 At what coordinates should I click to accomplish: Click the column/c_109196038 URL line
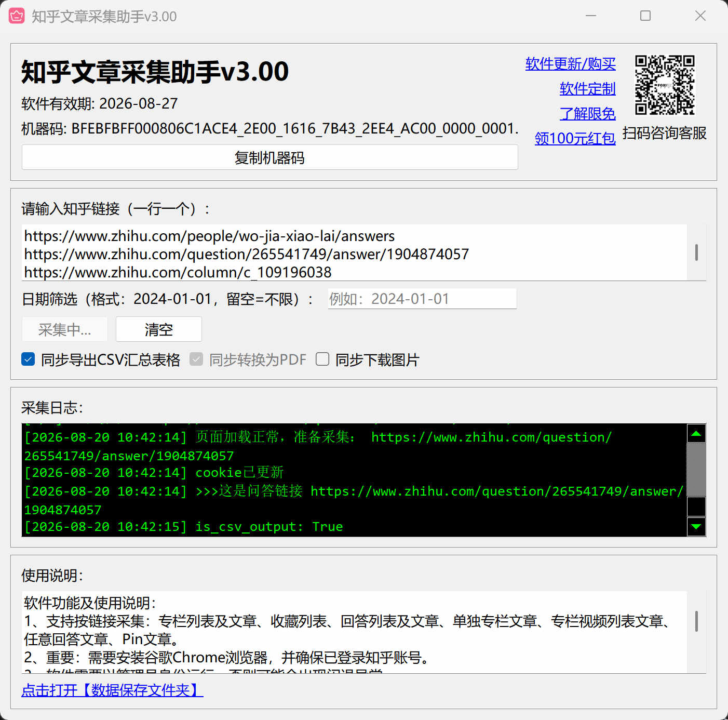(x=178, y=272)
